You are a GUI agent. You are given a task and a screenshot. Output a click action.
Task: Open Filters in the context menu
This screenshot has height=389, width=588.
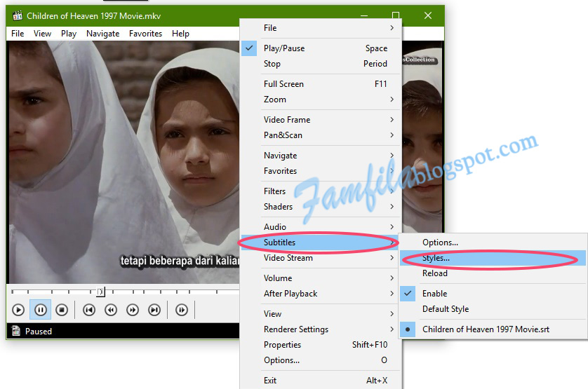[321, 191]
